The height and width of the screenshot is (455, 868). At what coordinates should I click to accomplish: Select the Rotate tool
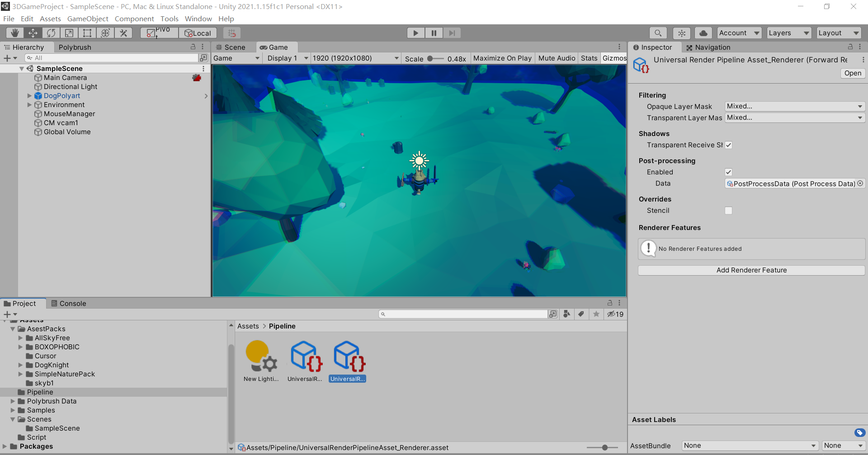coord(51,33)
